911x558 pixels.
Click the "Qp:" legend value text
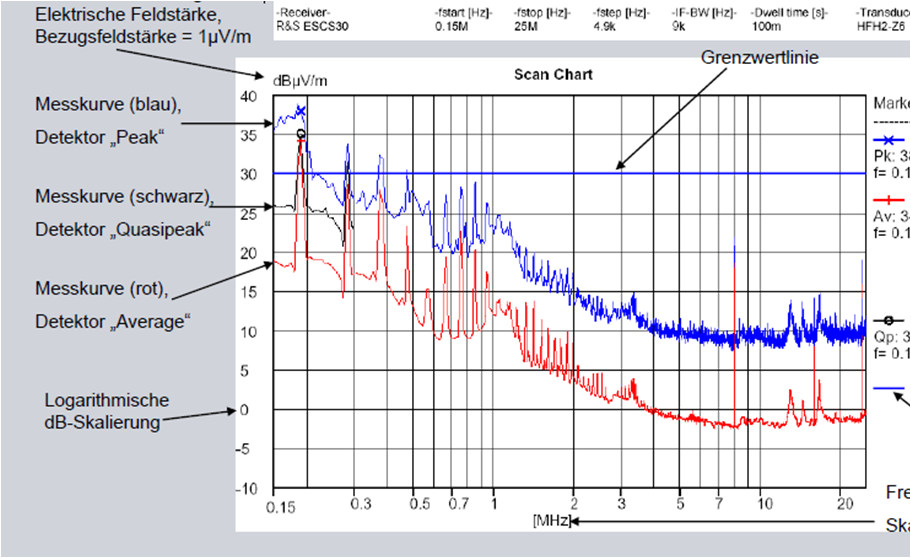tap(892, 337)
